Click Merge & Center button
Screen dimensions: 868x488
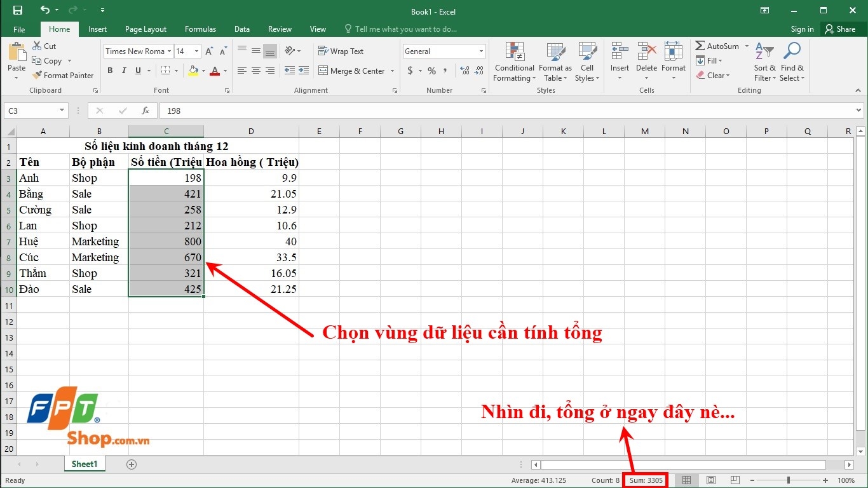click(351, 71)
